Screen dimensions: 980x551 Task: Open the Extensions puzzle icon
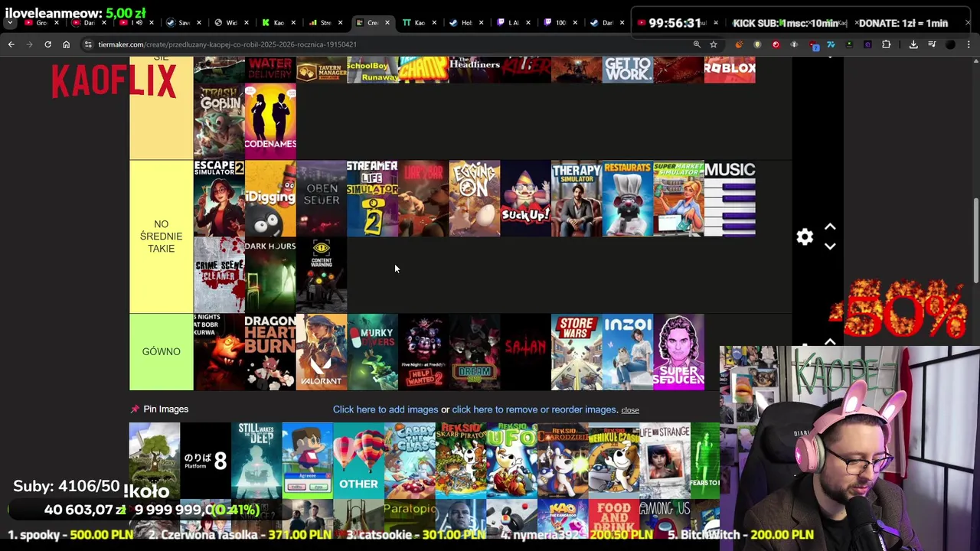[886, 44]
